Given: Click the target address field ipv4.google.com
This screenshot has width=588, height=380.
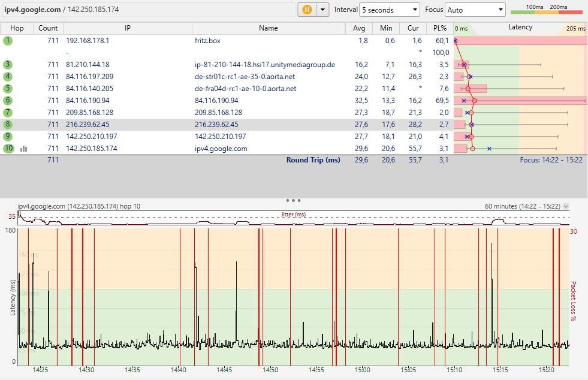Looking at the screenshot, I should tap(148, 10).
